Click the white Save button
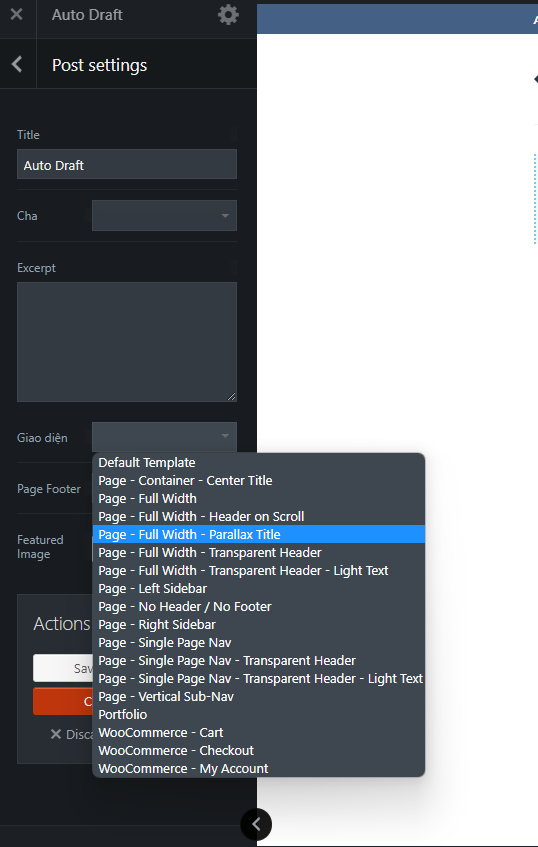Viewport: 538px width, 847px height. click(63, 668)
